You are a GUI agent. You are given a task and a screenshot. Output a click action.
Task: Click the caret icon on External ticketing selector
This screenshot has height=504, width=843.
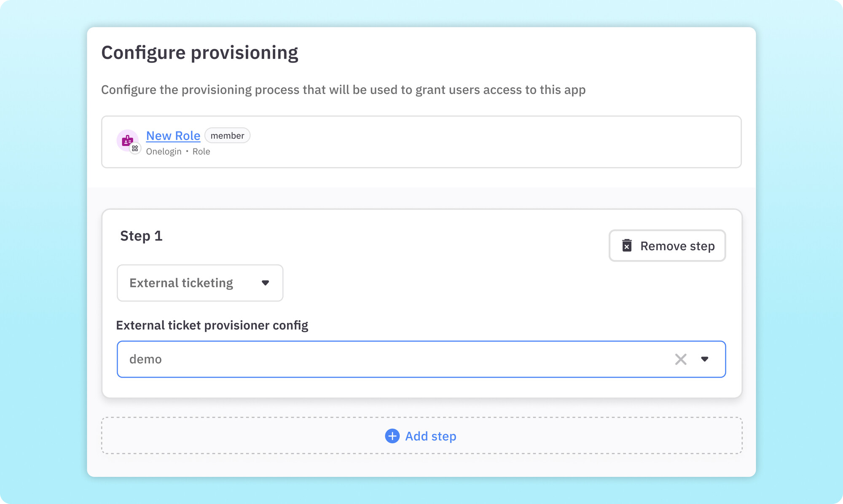(266, 283)
